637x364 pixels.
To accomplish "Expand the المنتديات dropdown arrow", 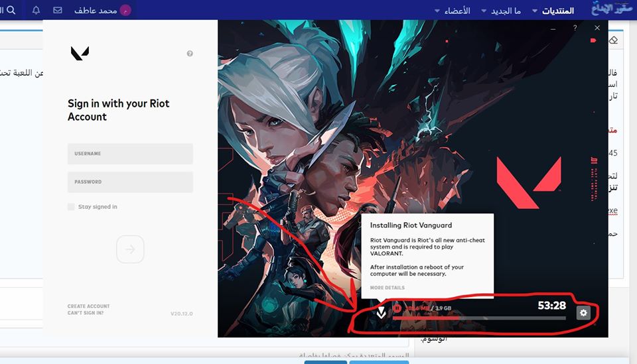I will pyautogui.click(x=535, y=11).
